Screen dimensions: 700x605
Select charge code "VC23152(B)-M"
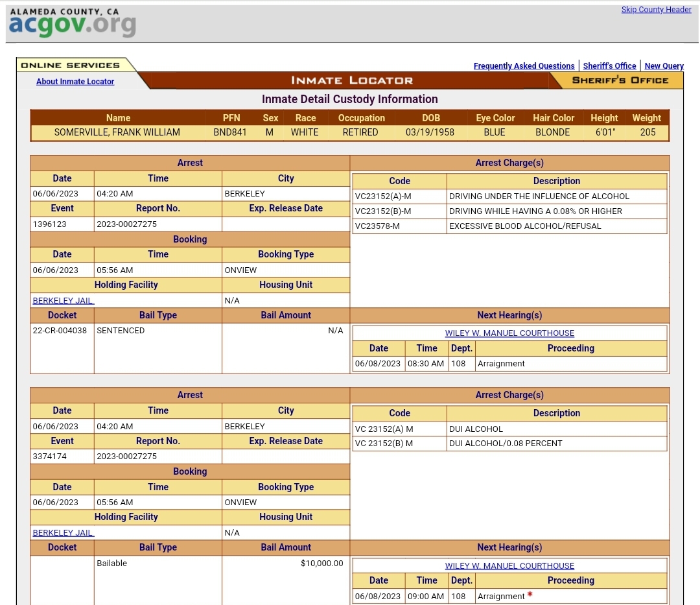[383, 211]
